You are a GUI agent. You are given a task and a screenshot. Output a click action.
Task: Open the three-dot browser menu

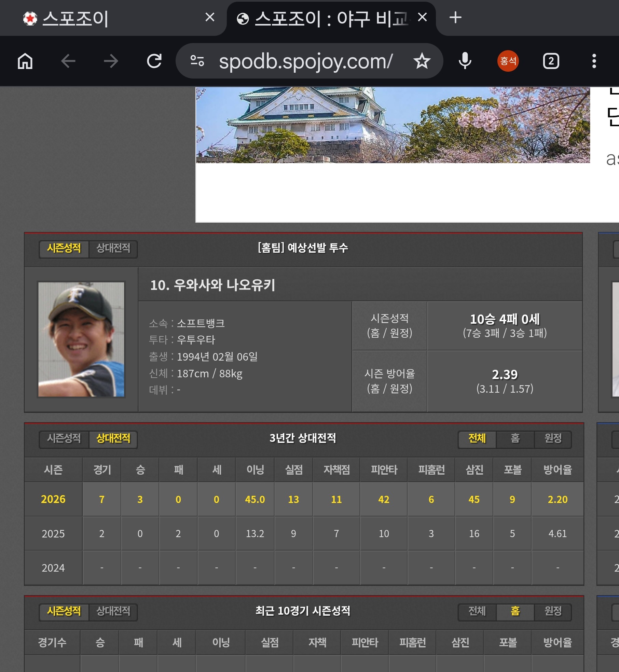[x=594, y=61]
